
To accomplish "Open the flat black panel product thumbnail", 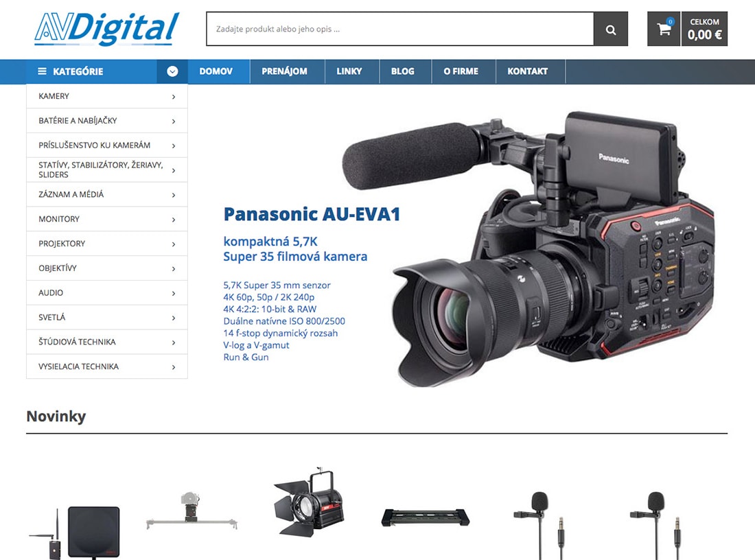I will [425, 517].
